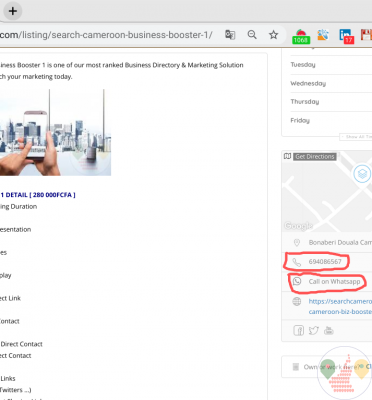This screenshot has height=400, width=372.
Task: Click the Facebook social icon
Action: [x=298, y=330]
